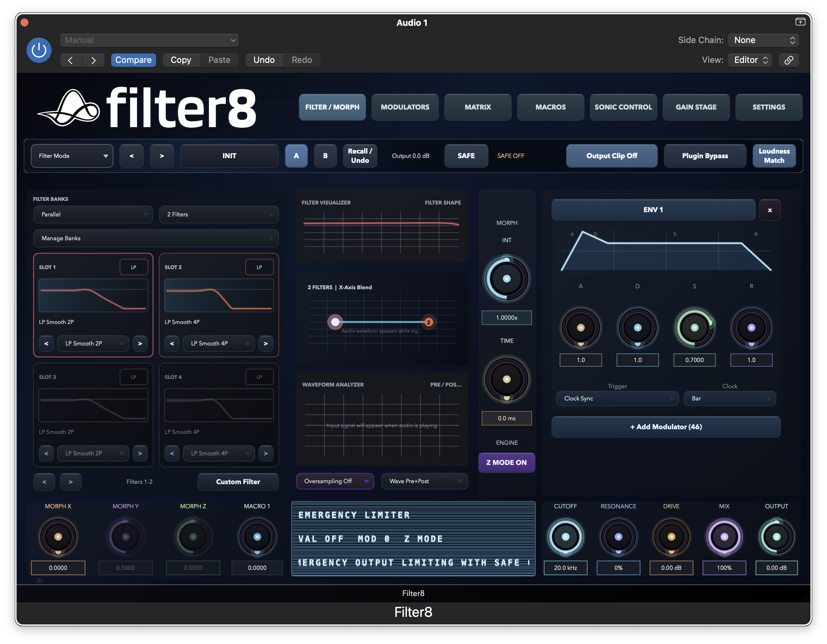
Task: Click the MORPH X 0.0000 value field
Action: (x=58, y=568)
